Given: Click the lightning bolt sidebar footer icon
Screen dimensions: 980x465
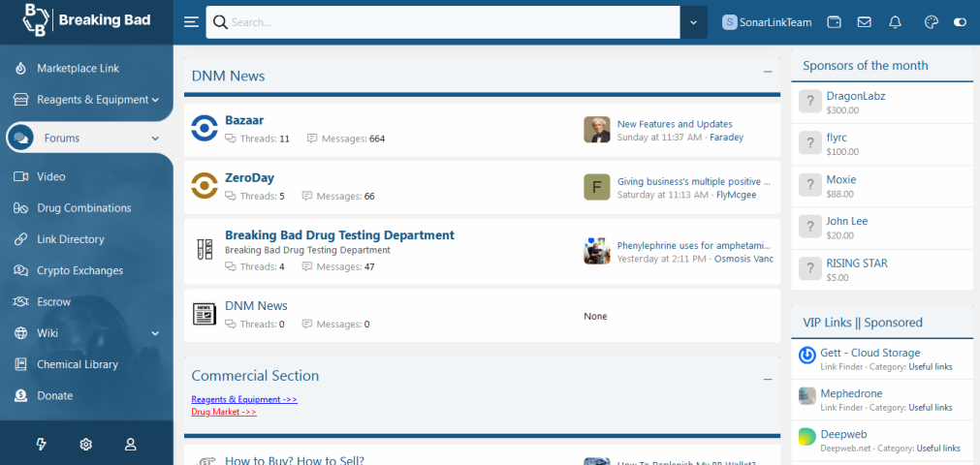Looking at the screenshot, I should click(x=42, y=445).
